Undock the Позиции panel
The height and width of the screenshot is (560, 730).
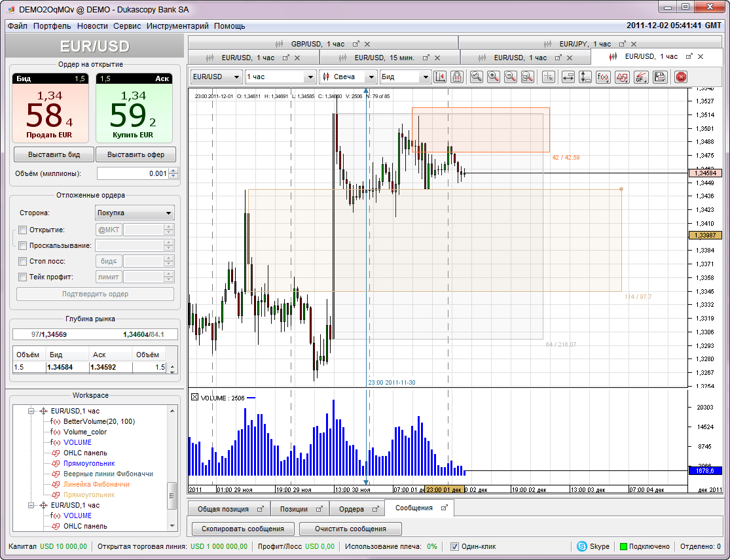coord(319,509)
